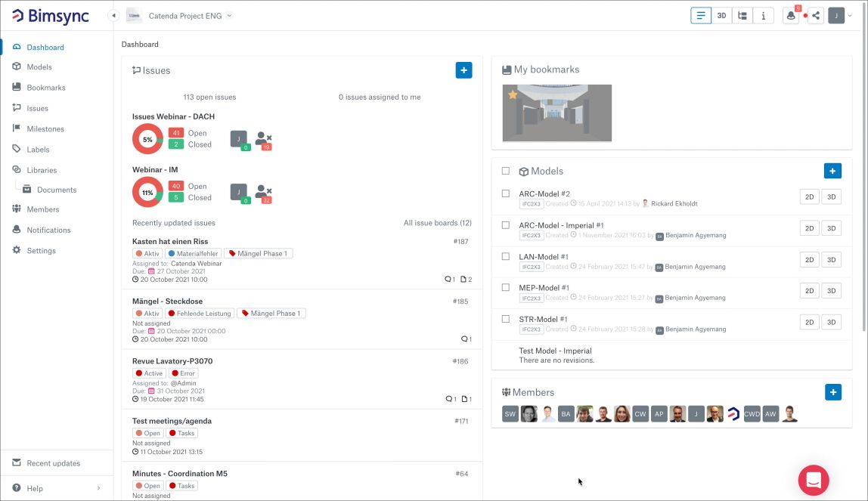Add a new issue with plus button
Viewport: 868px width, 501px height.
(464, 70)
